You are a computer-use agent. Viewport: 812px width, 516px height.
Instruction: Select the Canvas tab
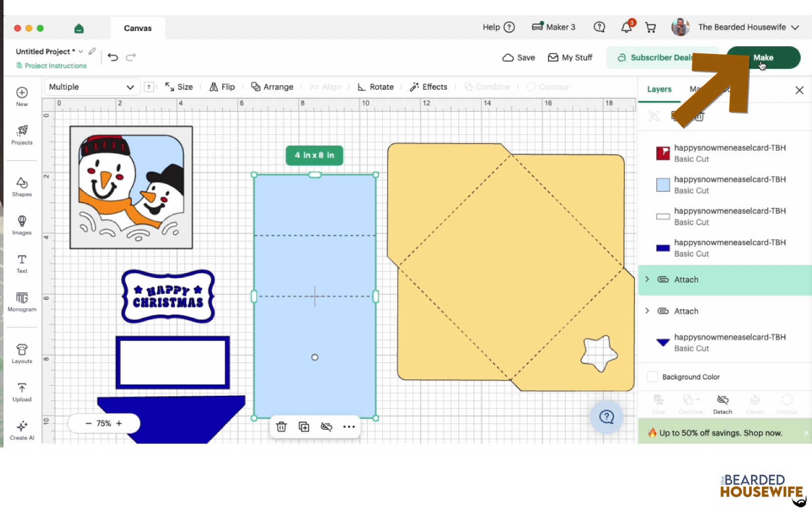[138, 28]
